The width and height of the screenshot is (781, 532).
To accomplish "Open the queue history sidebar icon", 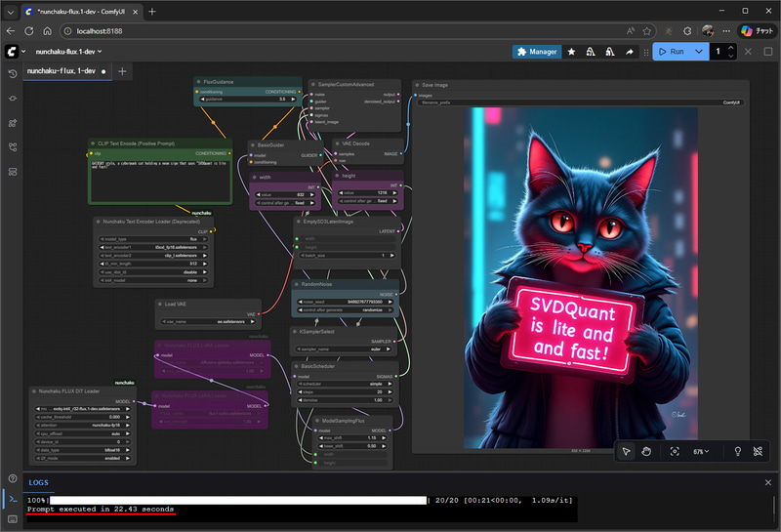I will [x=12, y=73].
